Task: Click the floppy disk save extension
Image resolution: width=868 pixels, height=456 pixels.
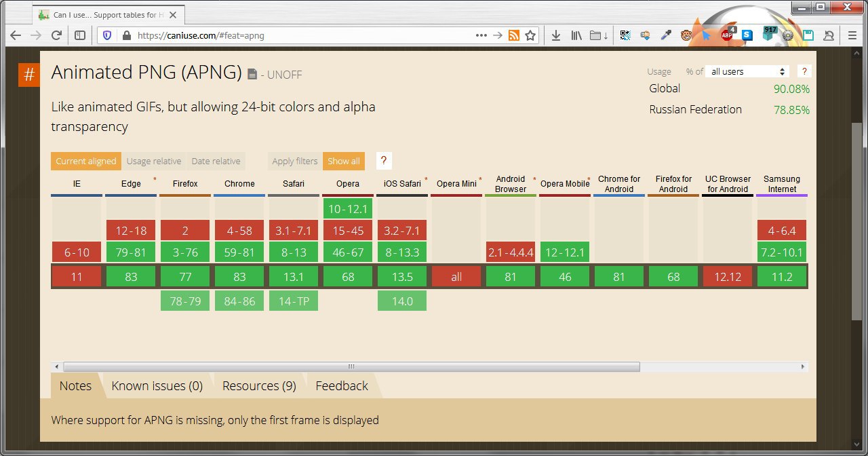Action: [808, 35]
